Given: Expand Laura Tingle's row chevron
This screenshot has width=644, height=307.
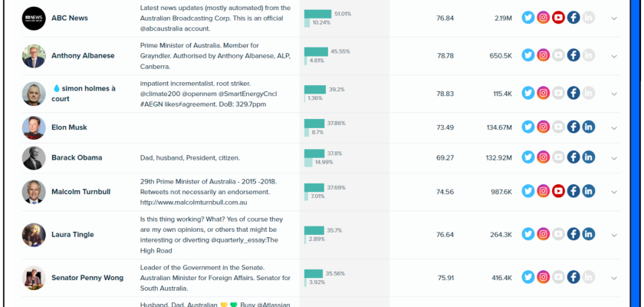Looking at the screenshot, I should click(614, 236).
